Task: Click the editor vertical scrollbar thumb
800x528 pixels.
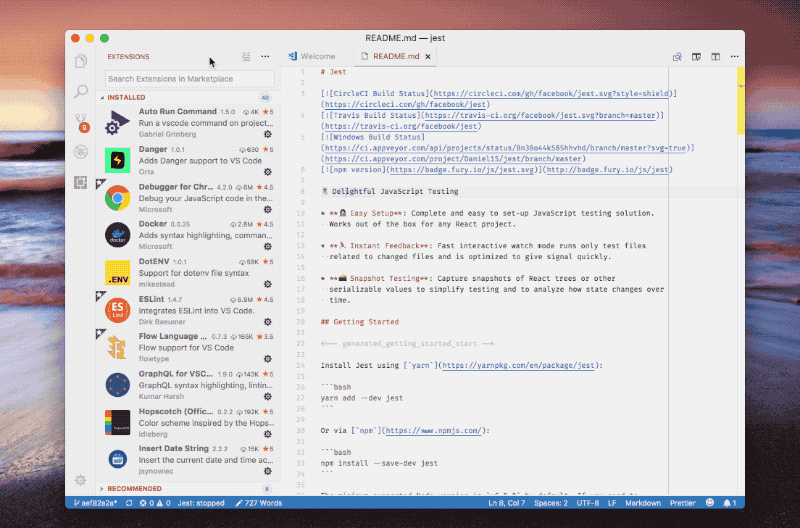Action: [x=741, y=101]
